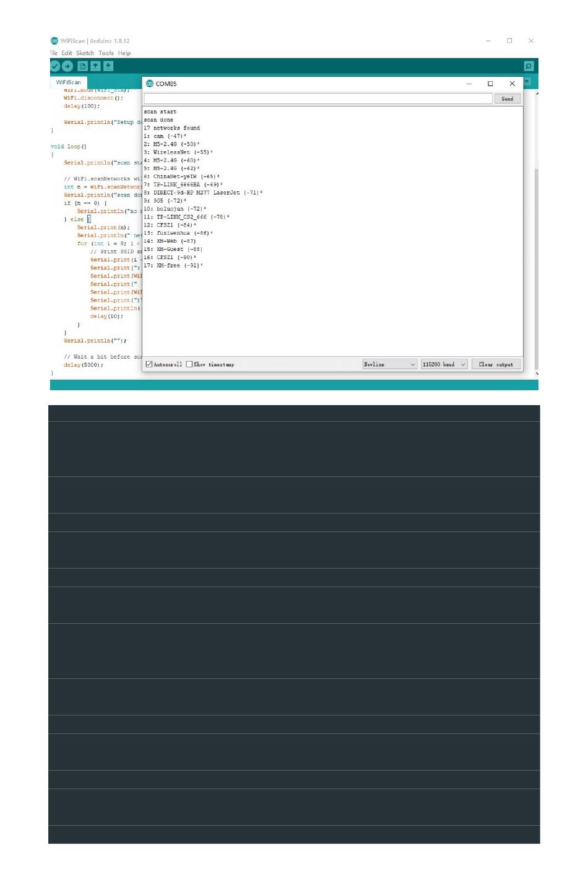
Task: Select the "16: CFSZ1 (-90)" network line
Action: click(170, 257)
